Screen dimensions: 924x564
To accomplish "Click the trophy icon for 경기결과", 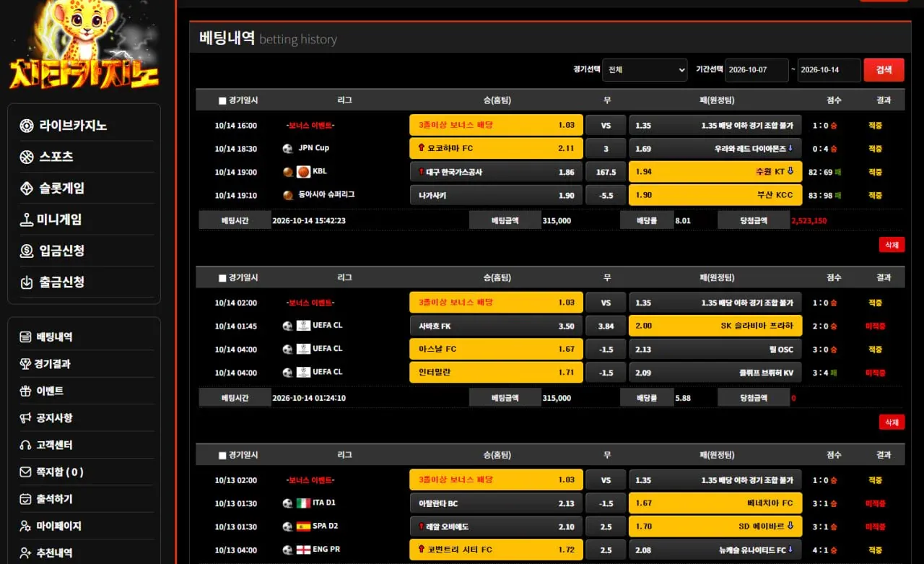I will [x=25, y=364].
